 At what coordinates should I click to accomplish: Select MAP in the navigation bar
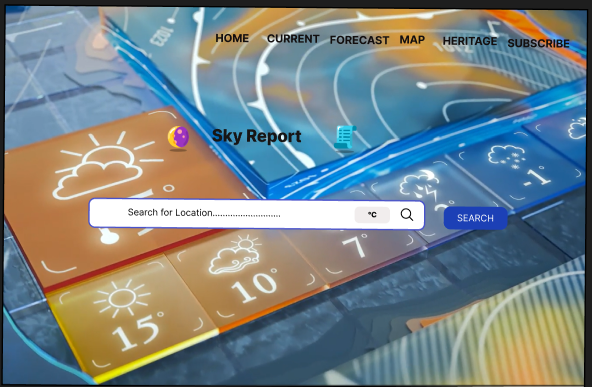(412, 40)
